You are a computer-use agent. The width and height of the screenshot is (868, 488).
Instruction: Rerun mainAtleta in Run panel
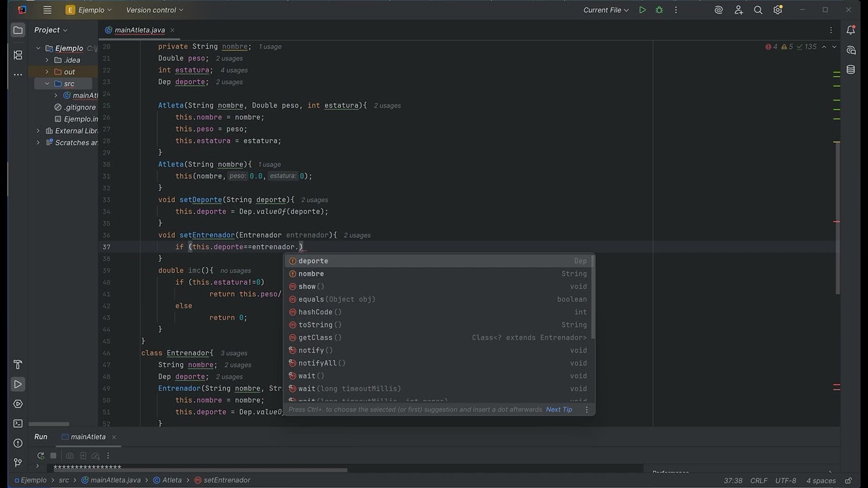[x=41, y=456]
